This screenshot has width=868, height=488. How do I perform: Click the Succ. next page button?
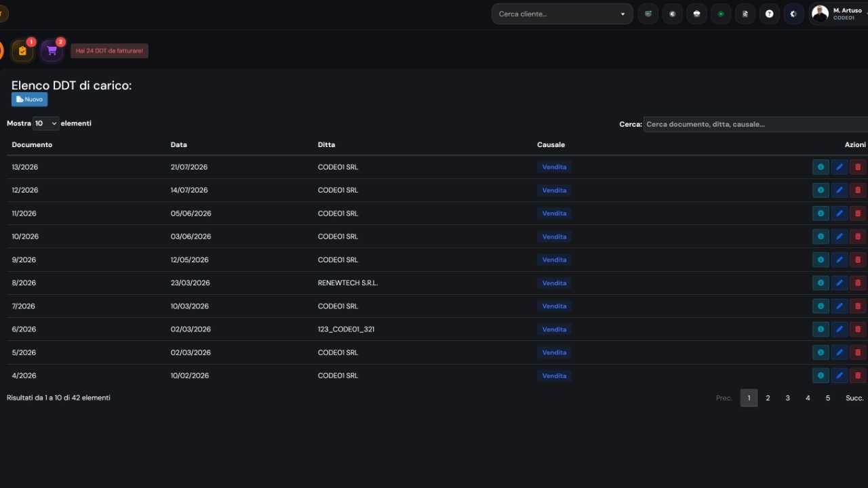[854, 398]
